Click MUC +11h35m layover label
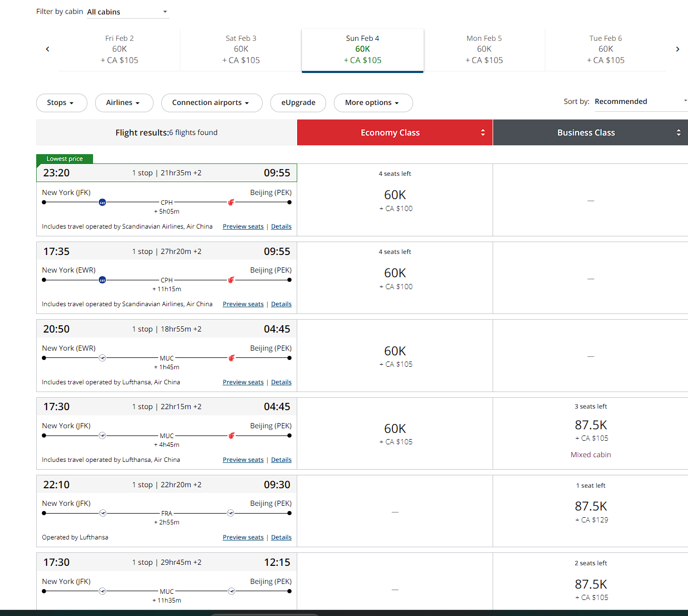This screenshot has height=616, width=688. coord(166,596)
